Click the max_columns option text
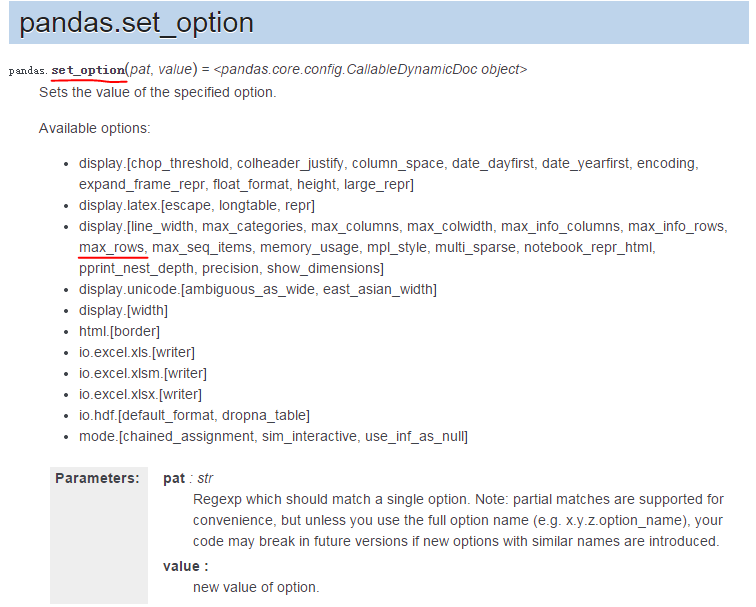 [x=355, y=226]
